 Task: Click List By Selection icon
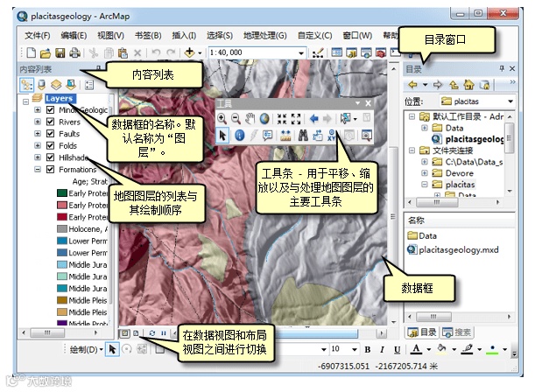(x=71, y=85)
